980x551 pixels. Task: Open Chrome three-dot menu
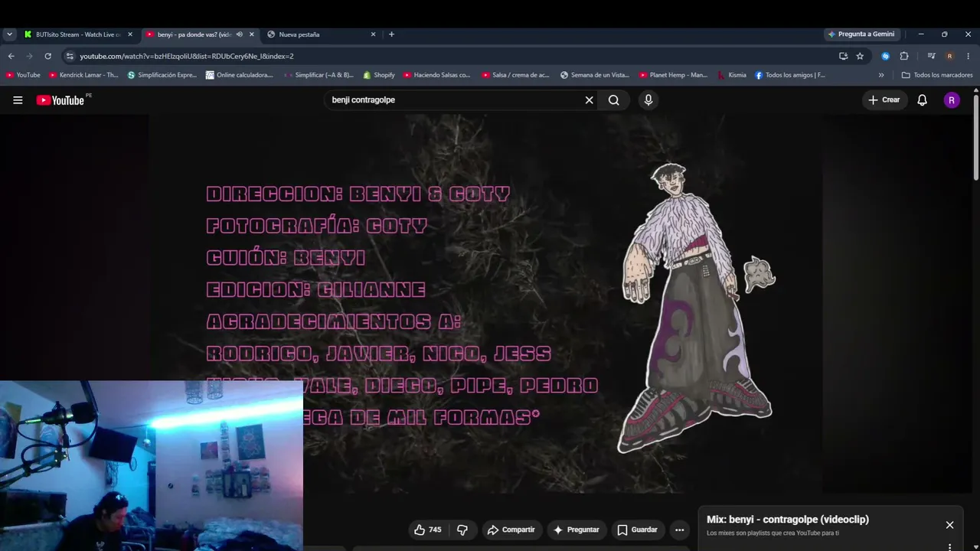click(x=968, y=56)
